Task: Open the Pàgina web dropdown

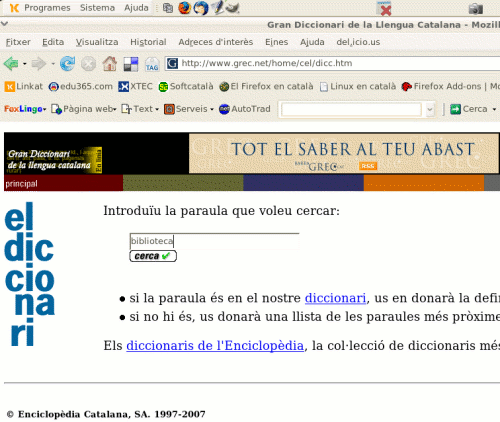Action: tap(84, 109)
